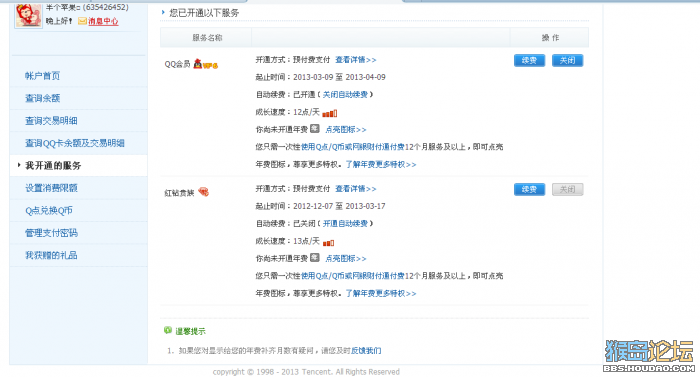
Task: Open 点亮图标 link for QQ会员
Action: (x=346, y=130)
